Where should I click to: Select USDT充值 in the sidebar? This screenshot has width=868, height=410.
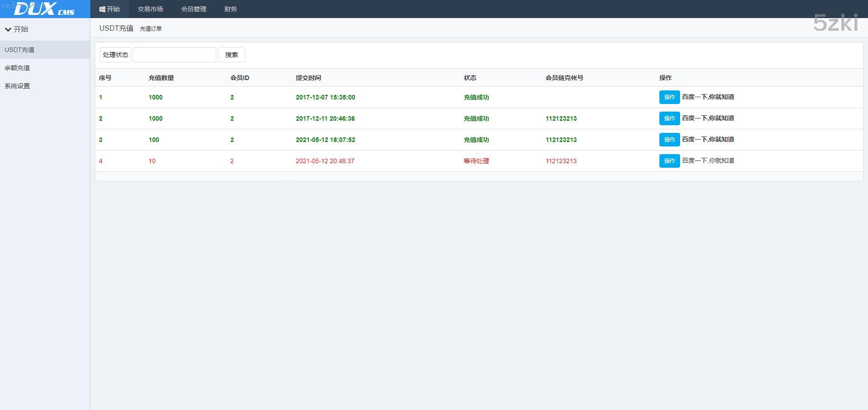pos(19,50)
